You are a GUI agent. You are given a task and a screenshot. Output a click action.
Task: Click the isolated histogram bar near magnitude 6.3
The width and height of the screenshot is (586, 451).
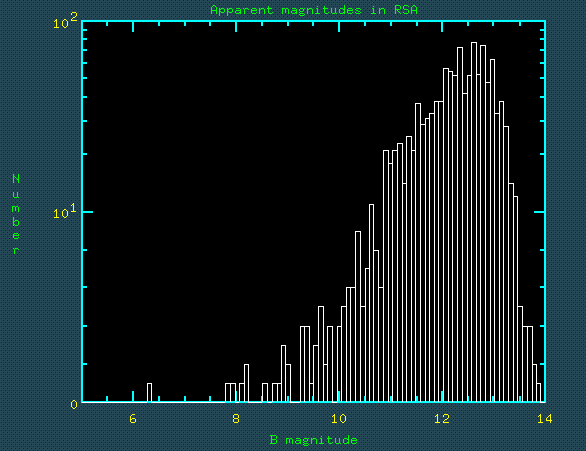point(149,393)
